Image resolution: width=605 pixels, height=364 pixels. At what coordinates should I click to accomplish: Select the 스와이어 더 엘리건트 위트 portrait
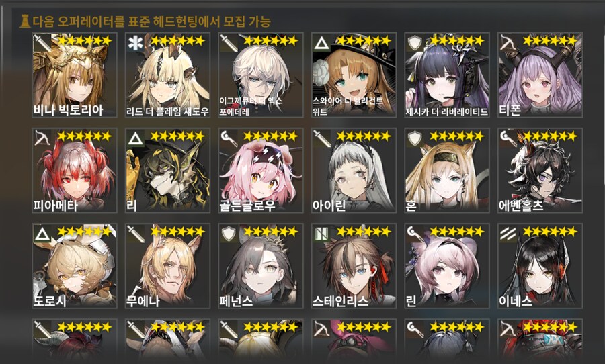[354, 75]
